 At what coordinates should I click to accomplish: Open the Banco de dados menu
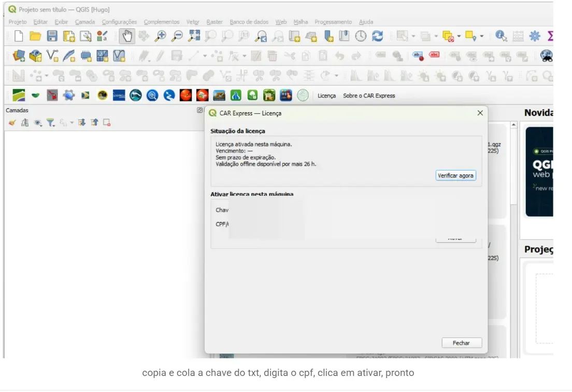coord(249,22)
